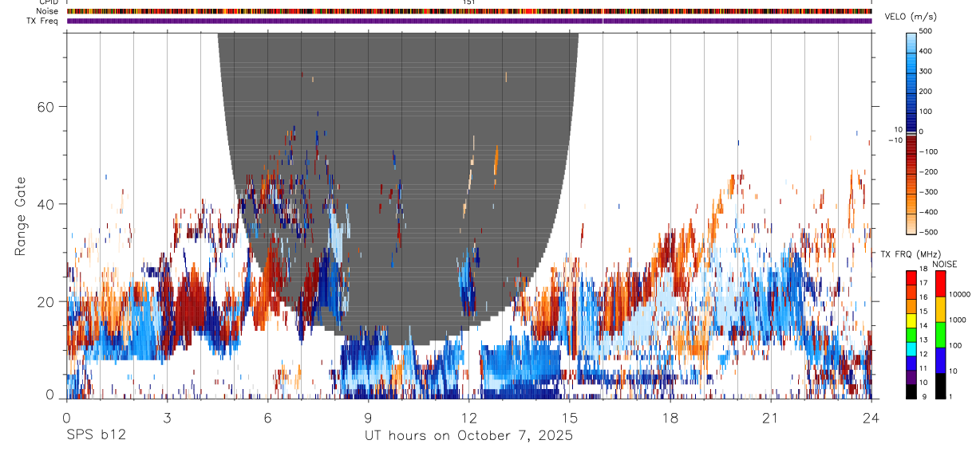Image resolution: width=980 pixels, height=452 pixels.
Task: Click the VELO (m/s) colorbar title
Action: click(x=911, y=17)
